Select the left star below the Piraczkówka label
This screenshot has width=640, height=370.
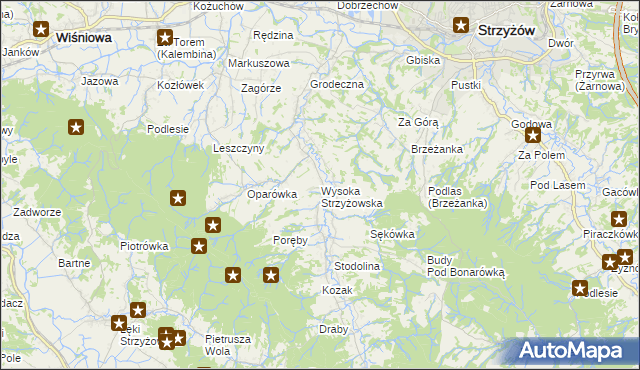[610, 262]
